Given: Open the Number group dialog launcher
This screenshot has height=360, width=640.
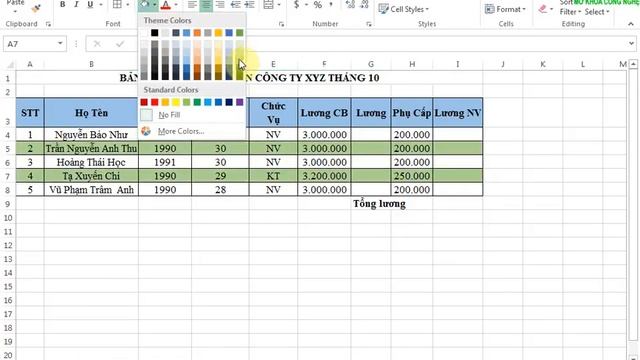Looking at the screenshot, I should click(369, 24).
